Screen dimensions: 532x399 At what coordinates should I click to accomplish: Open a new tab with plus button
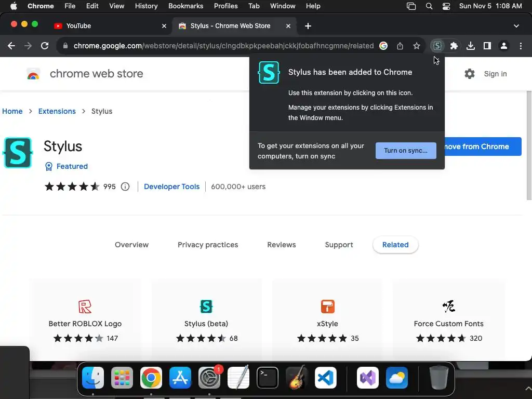tap(308, 26)
